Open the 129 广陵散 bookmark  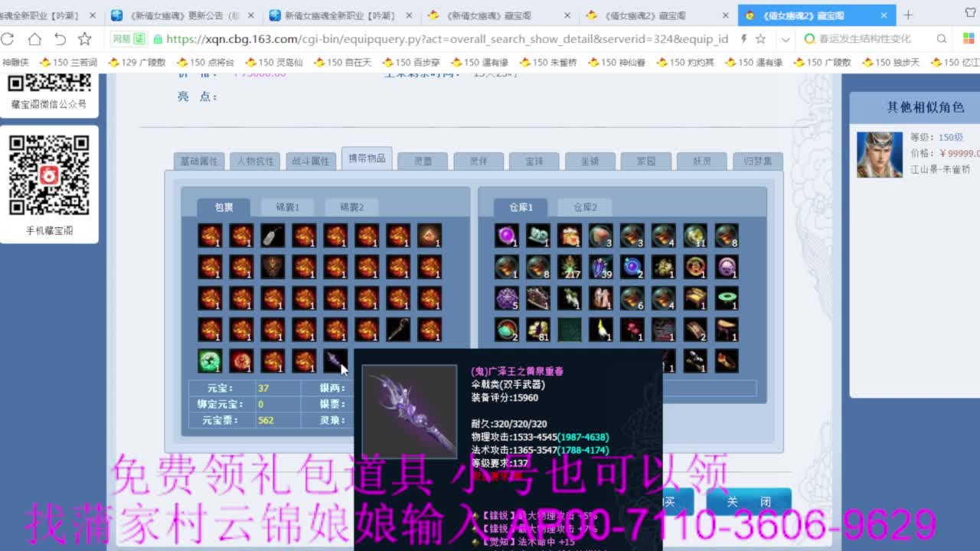(137, 63)
